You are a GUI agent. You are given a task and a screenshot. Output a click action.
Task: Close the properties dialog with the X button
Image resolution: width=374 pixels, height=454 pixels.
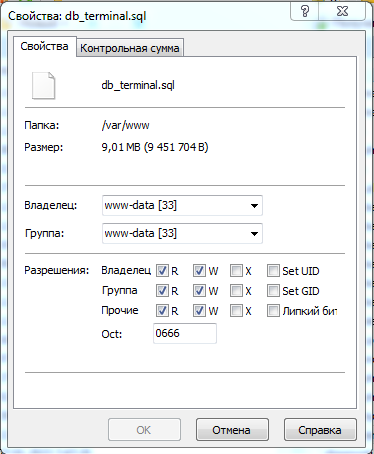tap(342, 11)
